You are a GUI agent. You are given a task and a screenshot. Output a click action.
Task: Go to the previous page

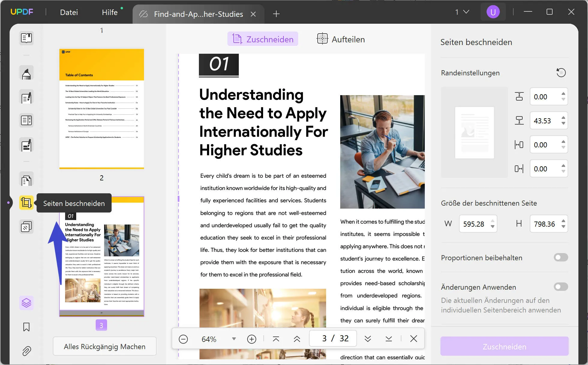(x=297, y=339)
